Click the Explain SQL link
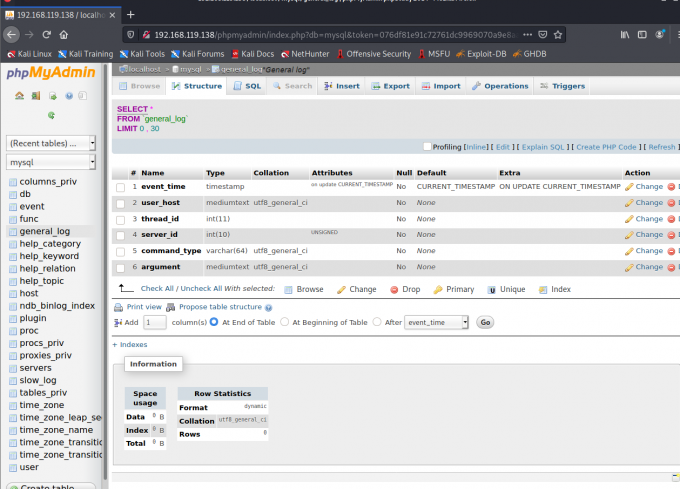Viewport: 680px width, 489px height. (x=543, y=147)
